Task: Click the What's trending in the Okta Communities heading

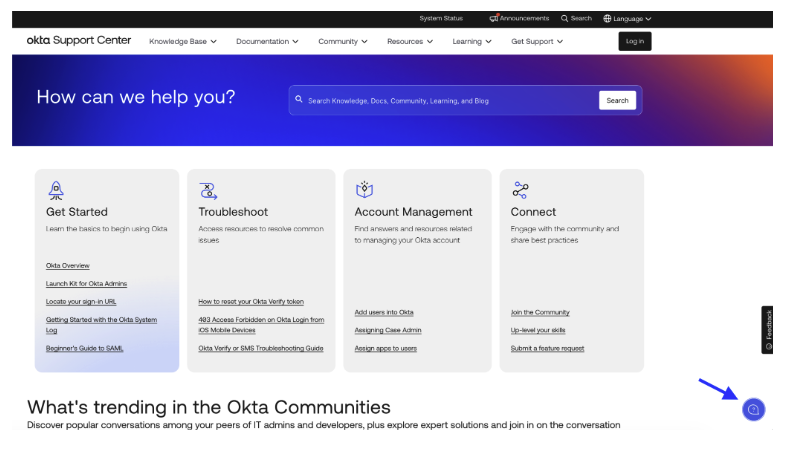Action: tap(209, 407)
